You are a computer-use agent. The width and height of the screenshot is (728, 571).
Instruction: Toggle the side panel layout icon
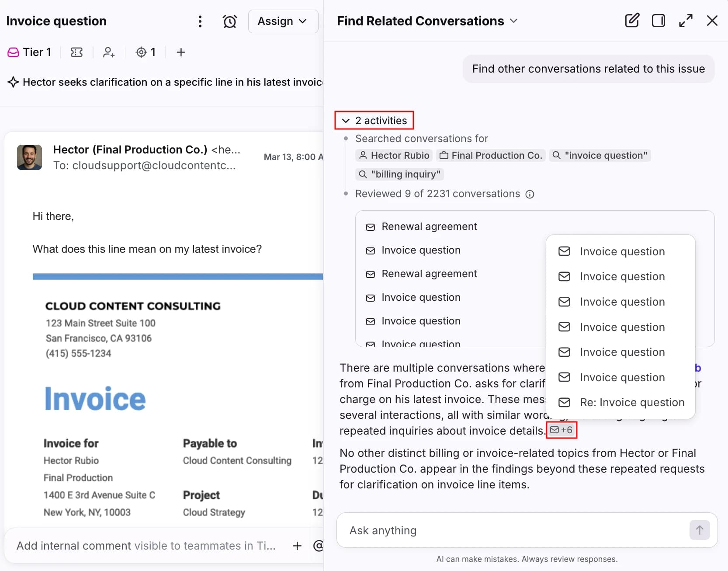tap(658, 21)
